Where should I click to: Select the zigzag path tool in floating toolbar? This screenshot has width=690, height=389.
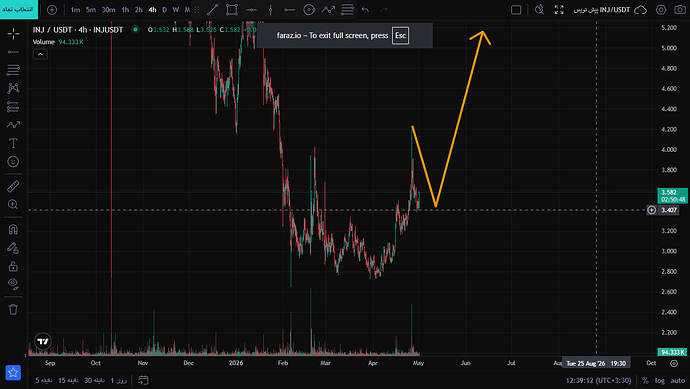[x=328, y=10]
